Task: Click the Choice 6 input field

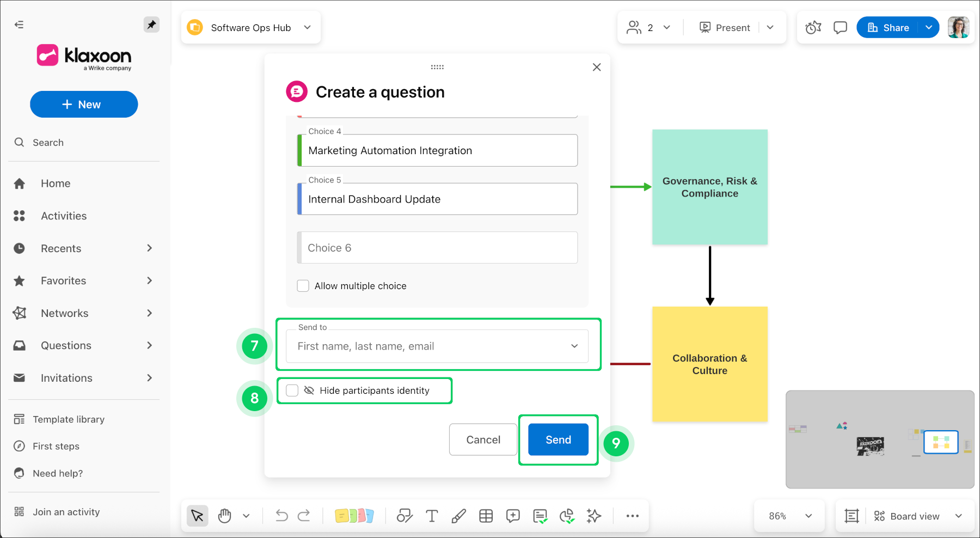Action: tap(437, 247)
